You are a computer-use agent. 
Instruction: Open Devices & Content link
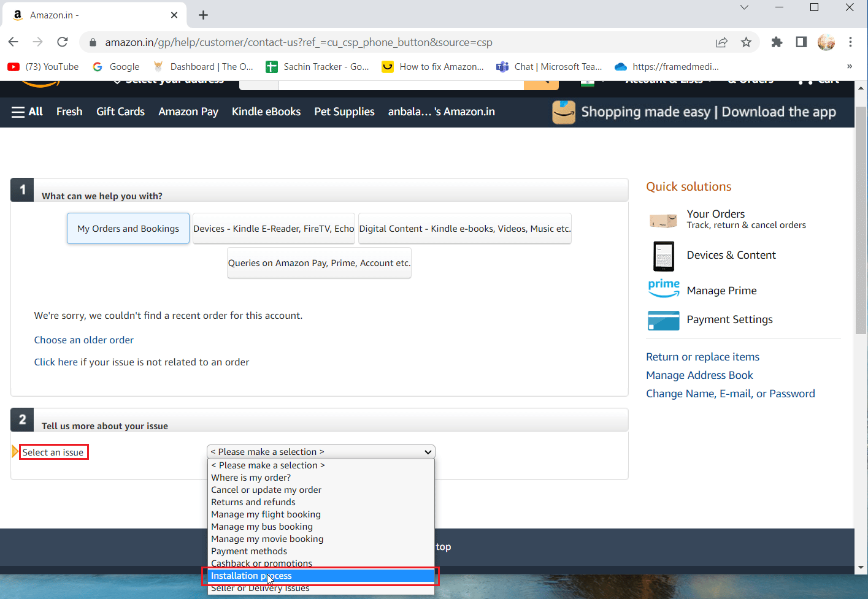pyautogui.click(x=731, y=255)
